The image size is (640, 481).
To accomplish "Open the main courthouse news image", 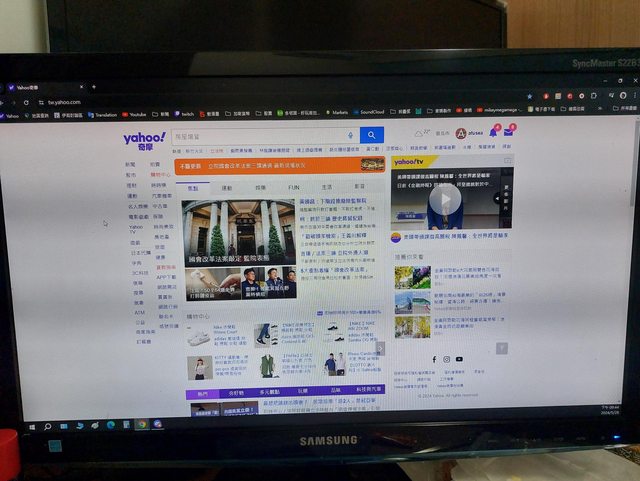I will coord(239,228).
